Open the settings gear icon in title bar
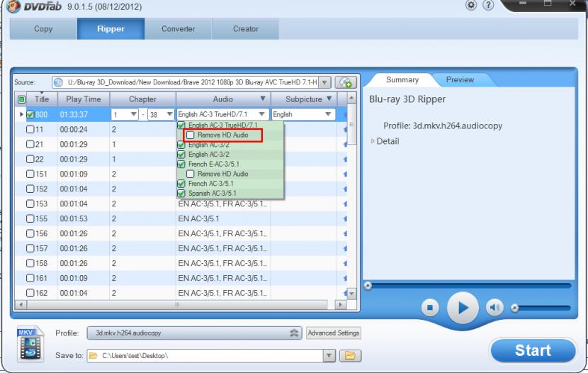This screenshot has width=588, height=373. click(x=471, y=6)
